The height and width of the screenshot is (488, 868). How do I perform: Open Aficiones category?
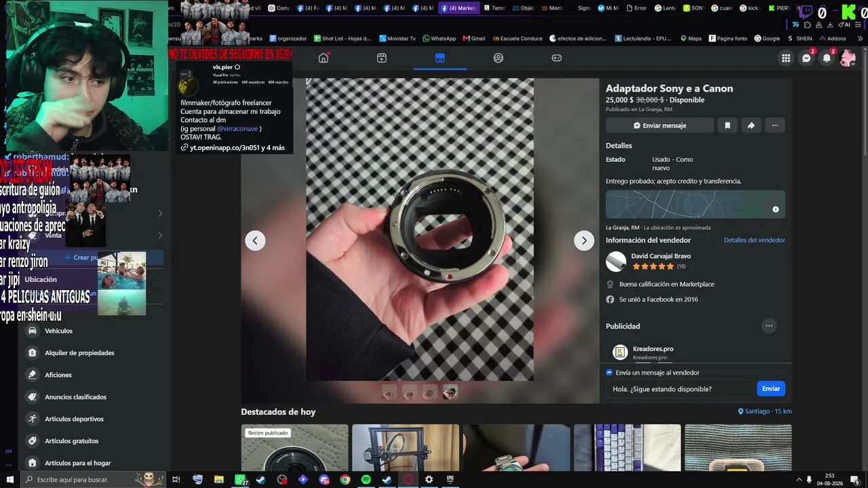coord(94,375)
